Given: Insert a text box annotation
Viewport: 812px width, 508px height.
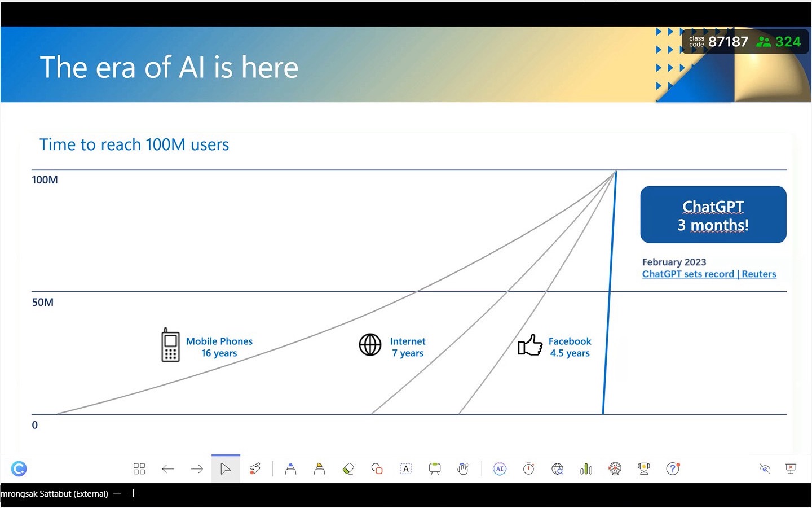Looking at the screenshot, I should pos(406,468).
